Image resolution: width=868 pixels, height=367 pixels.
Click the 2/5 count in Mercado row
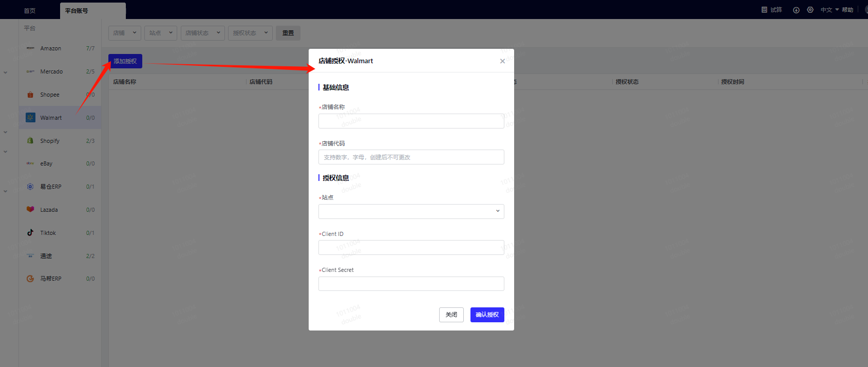[x=90, y=71]
